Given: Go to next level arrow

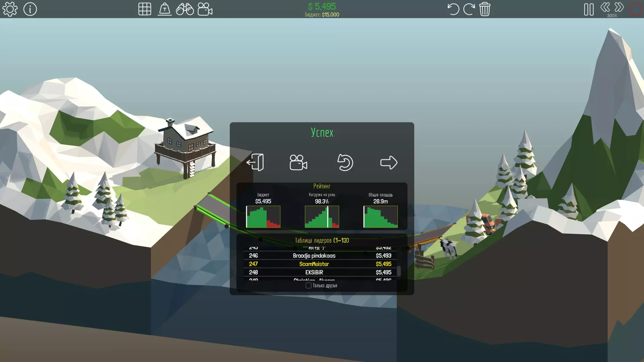Looking at the screenshot, I should [389, 163].
